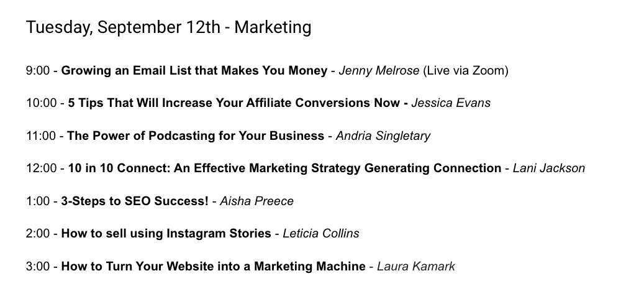This screenshot has width=644, height=304.
Task: Click the 9:00 time slot
Action: [x=38, y=71]
